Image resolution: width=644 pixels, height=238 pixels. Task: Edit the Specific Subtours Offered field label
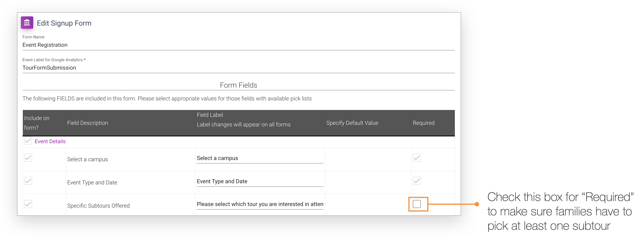pyautogui.click(x=260, y=204)
